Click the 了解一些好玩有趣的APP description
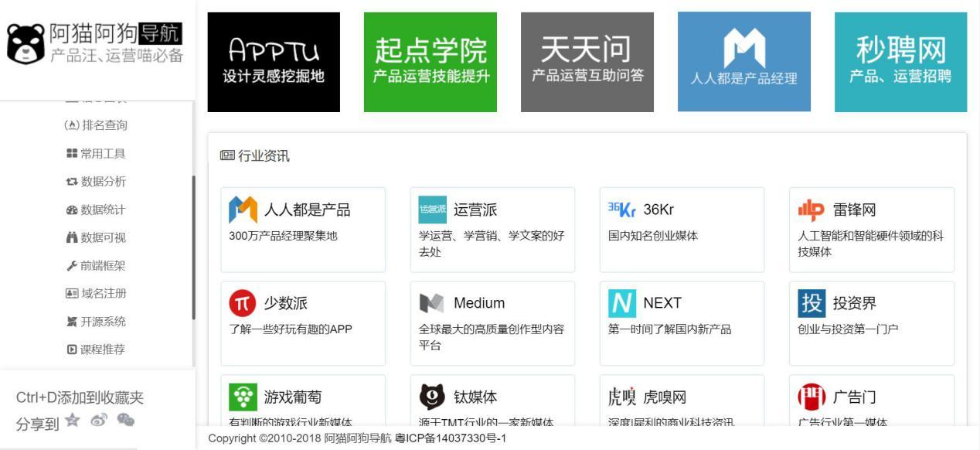This screenshot has height=450, width=980. click(291, 329)
